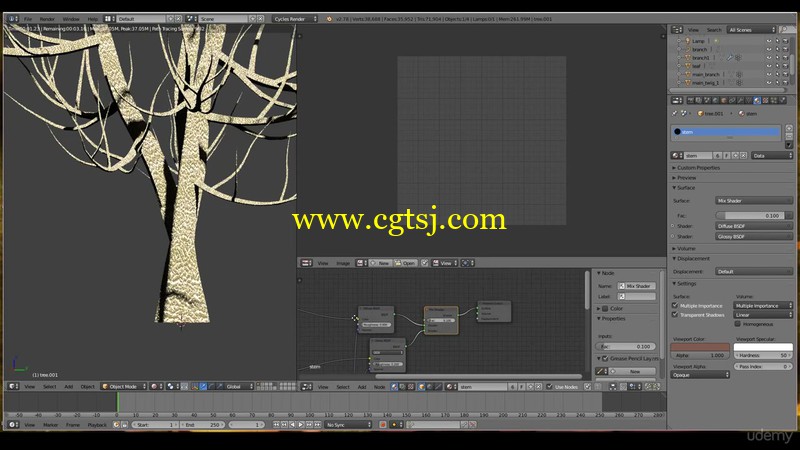Image resolution: width=800 pixels, height=450 pixels.
Task: Open the Object Mode selector in the 3D viewport
Action: tap(123, 386)
